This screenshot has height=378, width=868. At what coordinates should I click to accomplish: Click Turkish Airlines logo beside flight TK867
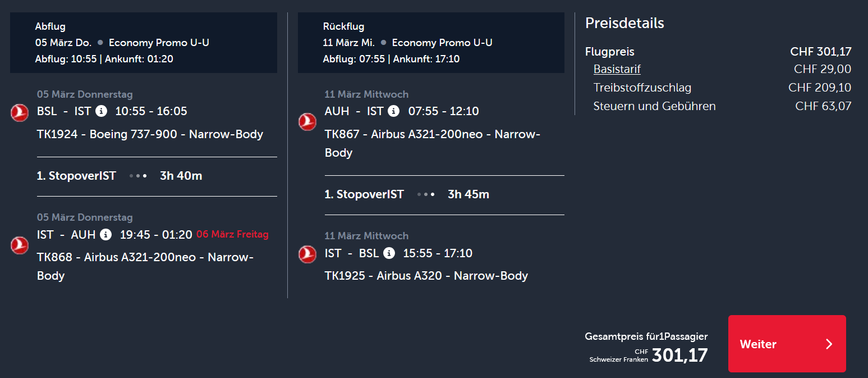pyautogui.click(x=307, y=122)
